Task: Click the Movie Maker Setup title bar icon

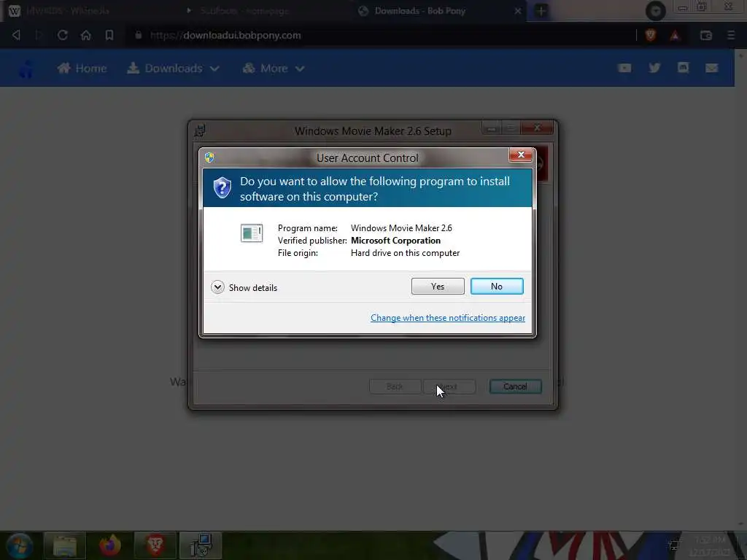Action: (x=200, y=130)
